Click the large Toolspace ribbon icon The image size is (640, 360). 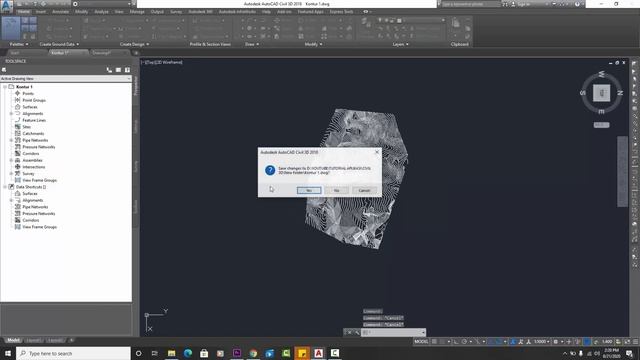[x=11, y=27]
